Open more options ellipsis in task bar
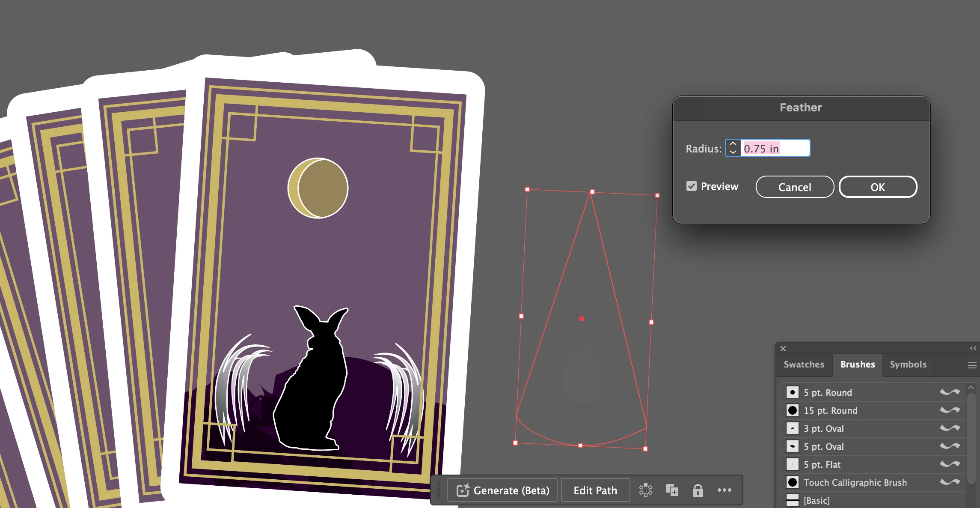This screenshot has width=980, height=508. click(724, 490)
